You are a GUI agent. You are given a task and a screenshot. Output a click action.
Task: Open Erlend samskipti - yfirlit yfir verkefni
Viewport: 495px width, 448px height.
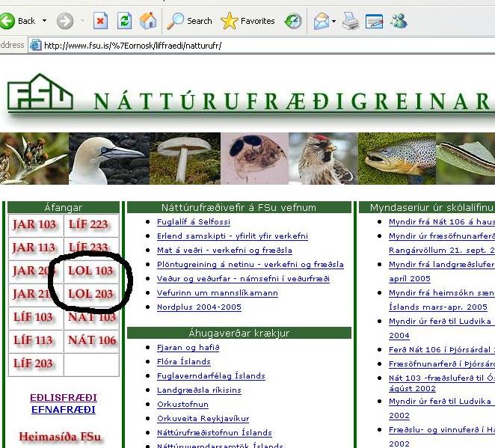pyautogui.click(x=233, y=236)
